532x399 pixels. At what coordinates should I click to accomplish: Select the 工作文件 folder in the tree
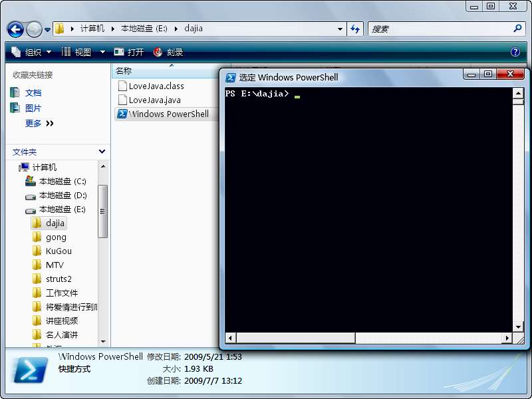55,293
